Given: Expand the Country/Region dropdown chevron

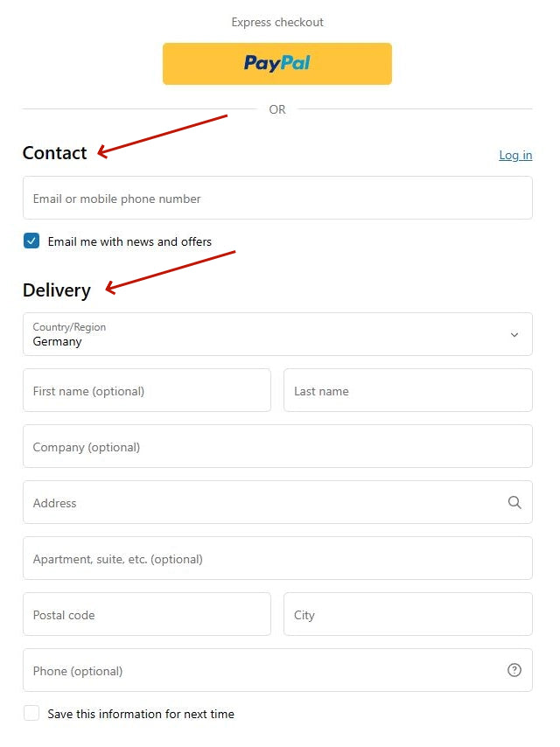Looking at the screenshot, I should [x=514, y=335].
